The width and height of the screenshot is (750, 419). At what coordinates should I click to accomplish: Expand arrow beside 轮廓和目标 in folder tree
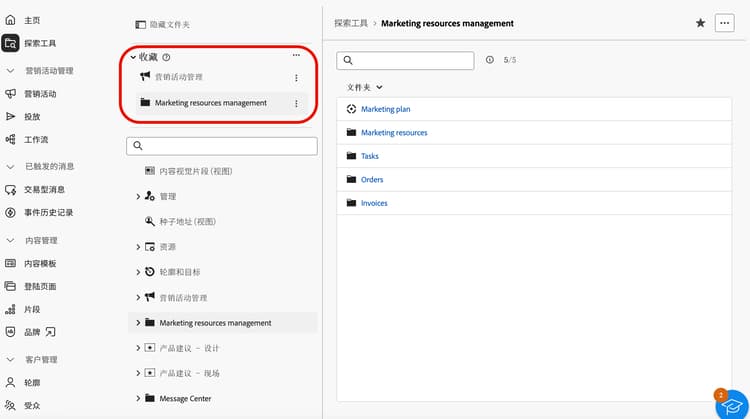[x=138, y=272]
